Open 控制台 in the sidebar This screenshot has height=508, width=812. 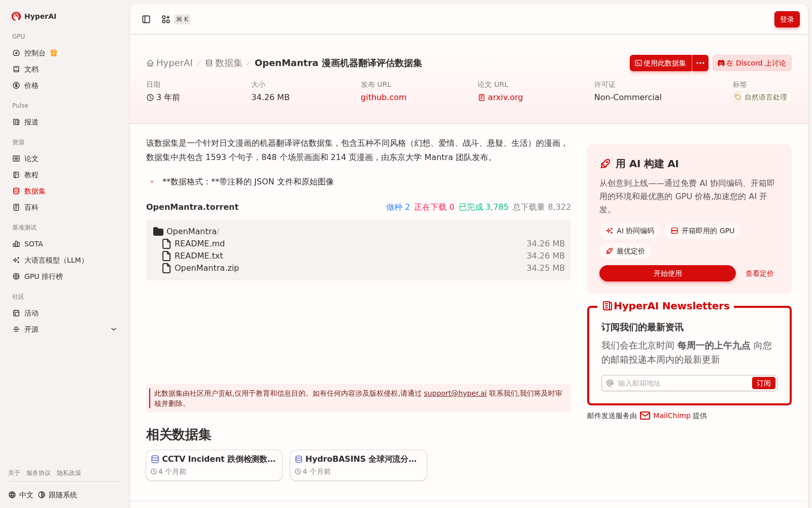tap(35, 53)
